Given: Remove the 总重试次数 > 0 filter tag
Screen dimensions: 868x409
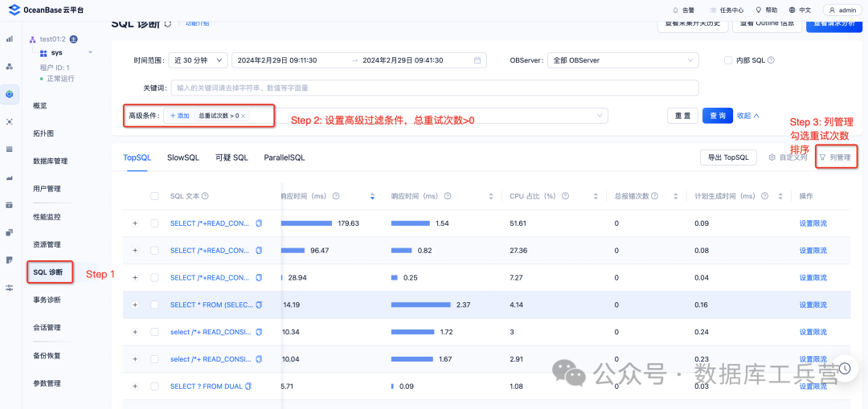Looking at the screenshot, I should (x=243, y=116).
